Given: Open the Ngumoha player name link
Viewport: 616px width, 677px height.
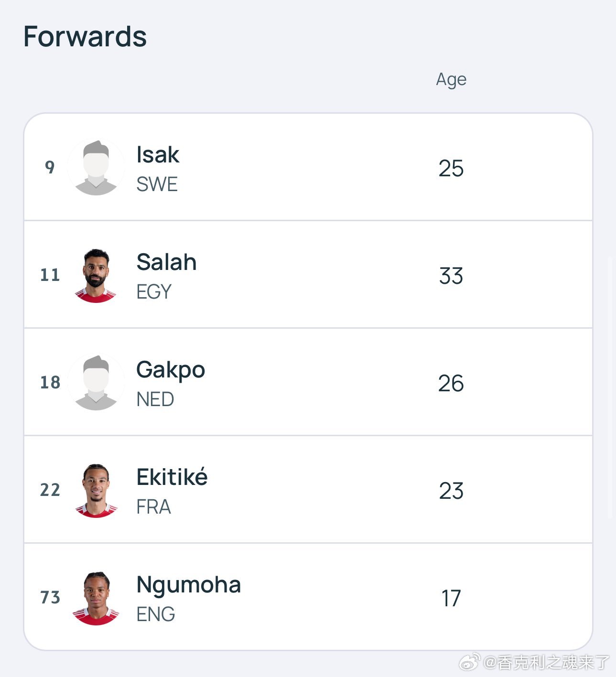Looking at the screenshot, I should [189, 586].
